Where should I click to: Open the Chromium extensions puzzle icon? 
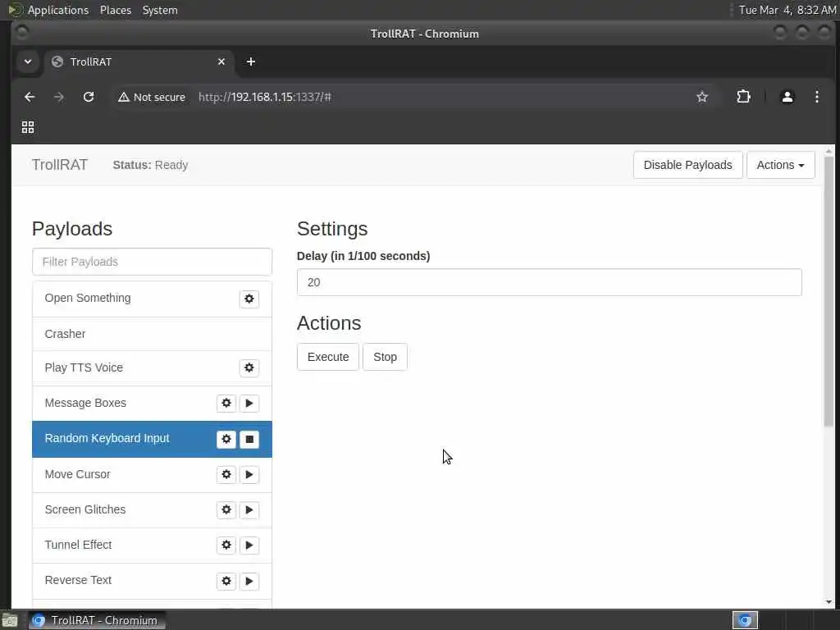coord(743,97)
